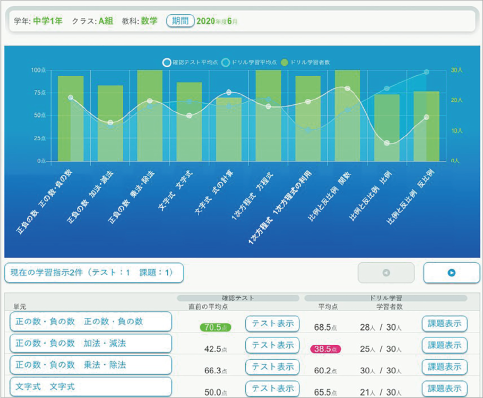
Task: Click the 数学 subject value
Action: coord(149,21)
